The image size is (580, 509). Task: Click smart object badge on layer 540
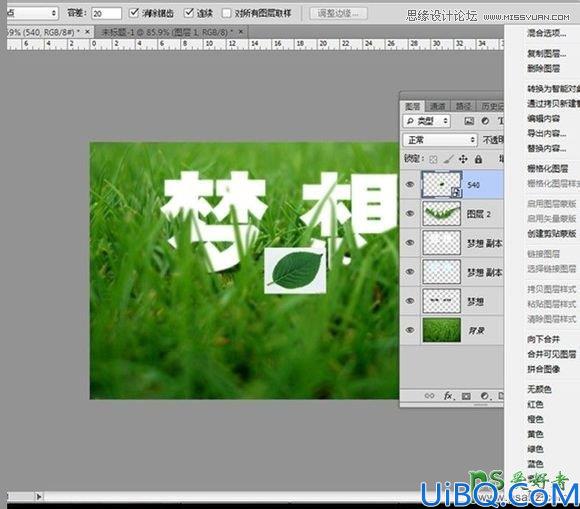(456, 192)
